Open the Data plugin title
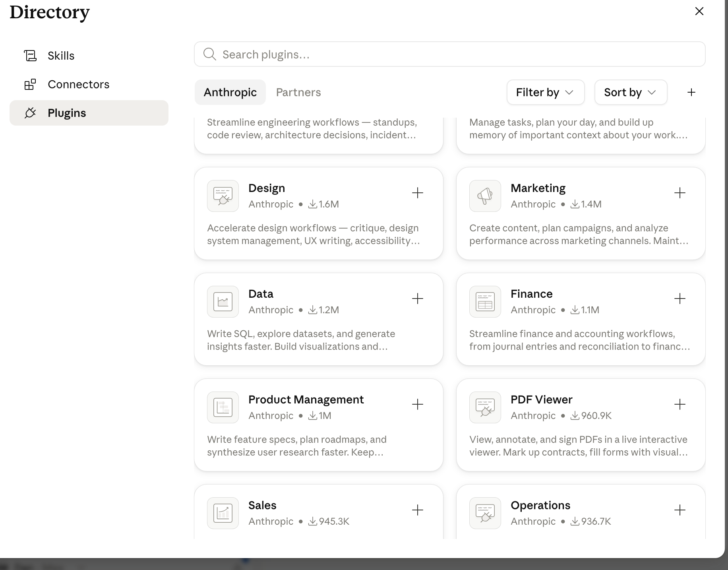 coord(261,294)
